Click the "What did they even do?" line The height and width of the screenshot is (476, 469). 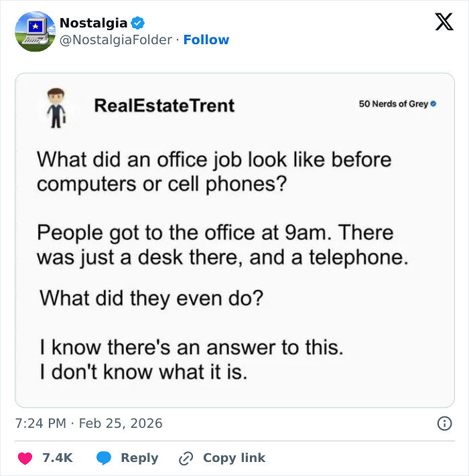point(151,299)
